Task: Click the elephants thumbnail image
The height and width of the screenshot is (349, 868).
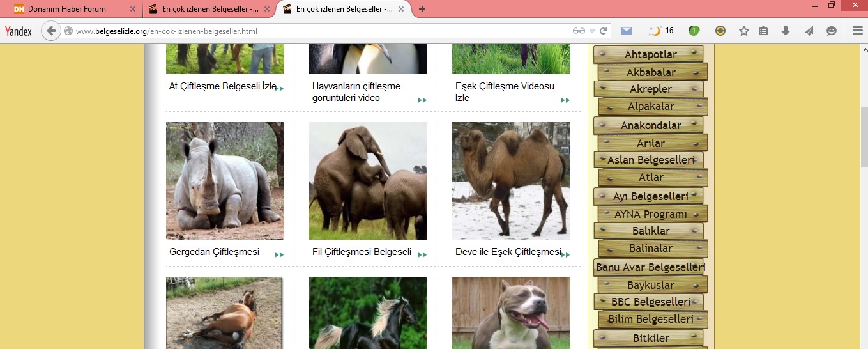Action: coord(368,181)
